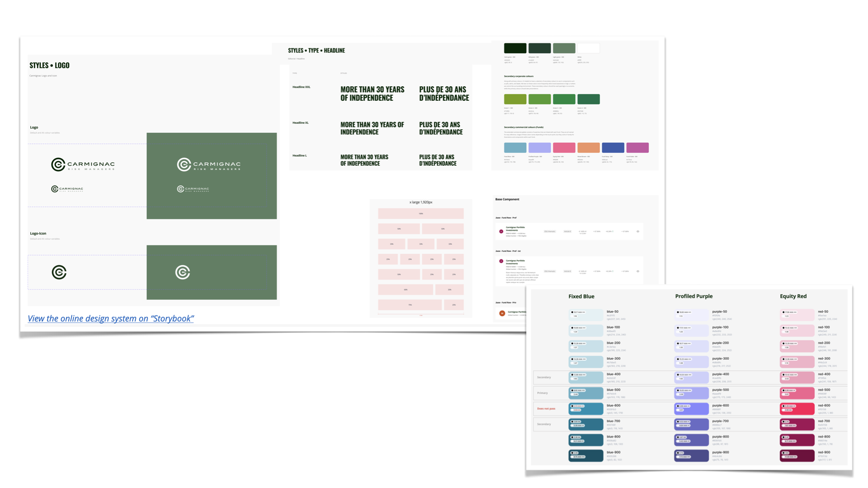Choose the Fund Navy 500 funds palette swatch
This screenshot has width=868, height=488.
tap(613, 148)
